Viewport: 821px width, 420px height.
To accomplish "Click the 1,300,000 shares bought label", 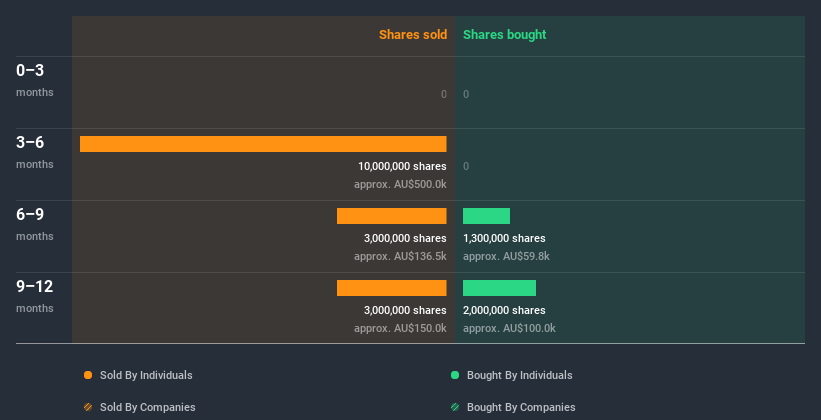I will pyautogui.click(x=504, y=238).
